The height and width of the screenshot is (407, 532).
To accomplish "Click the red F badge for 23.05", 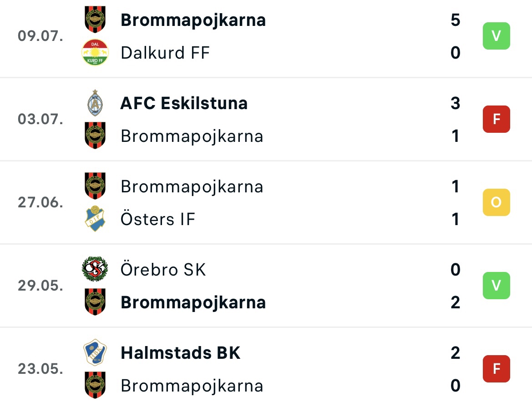I will [497, 369].
